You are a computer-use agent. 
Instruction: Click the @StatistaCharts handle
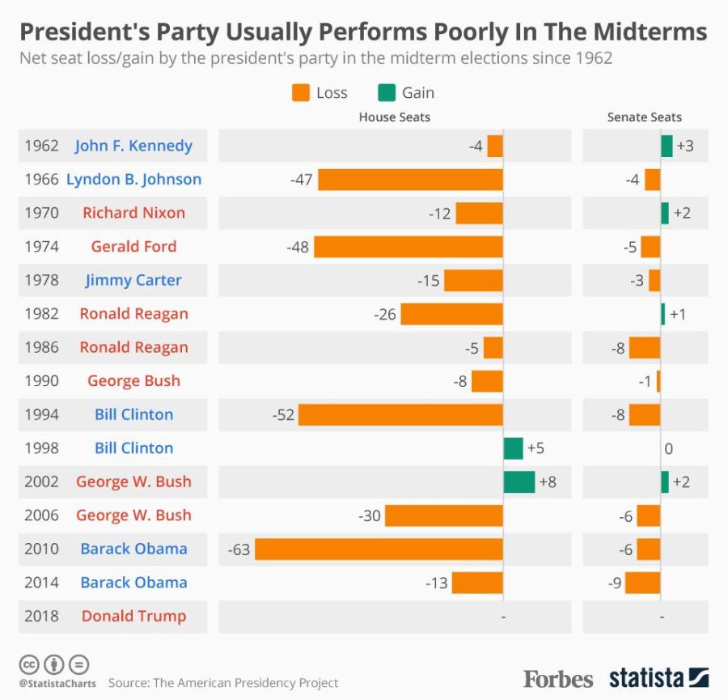[x=57, y=683]
